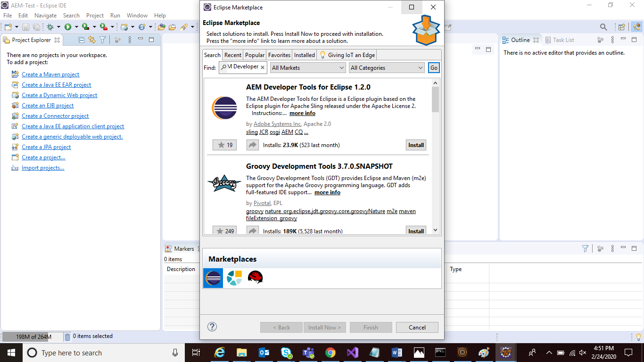Viewport: 644px width, 362px height.
Task: Click the Run with Coverage icon
Action: tap(85, 27)
